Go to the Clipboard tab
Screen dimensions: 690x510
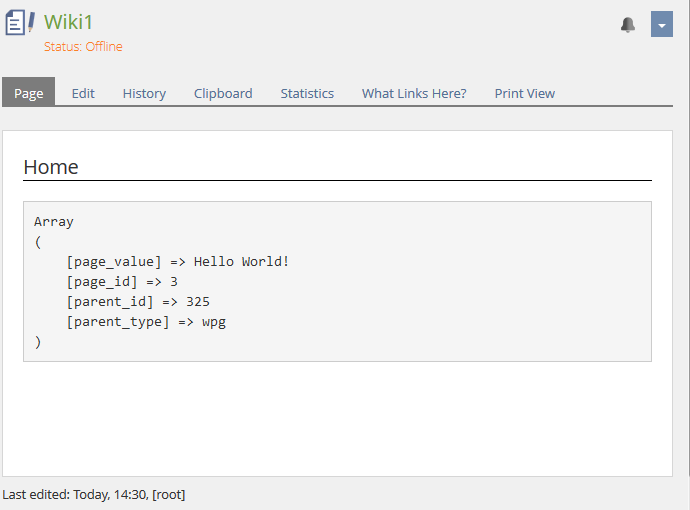(x=223, y=93)
